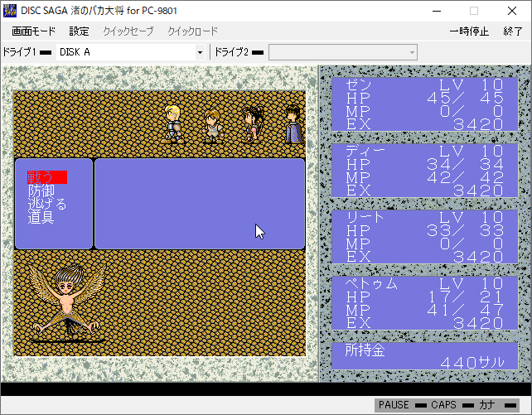Click the dark-haired girl party sprite
Screen dimensions: 532x415
[x=253, y=123]
